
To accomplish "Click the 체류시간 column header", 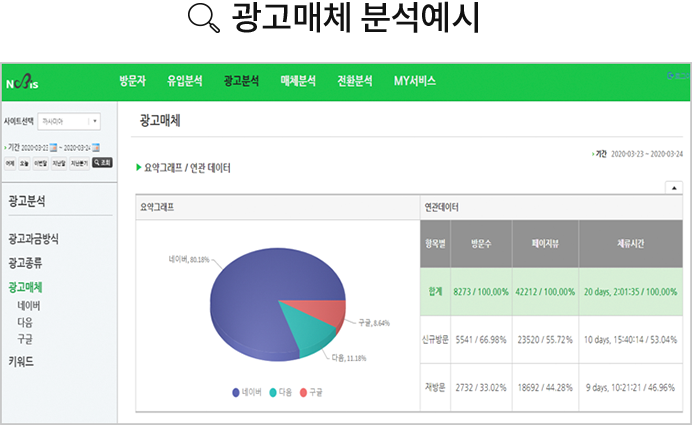I will (631, 244).
